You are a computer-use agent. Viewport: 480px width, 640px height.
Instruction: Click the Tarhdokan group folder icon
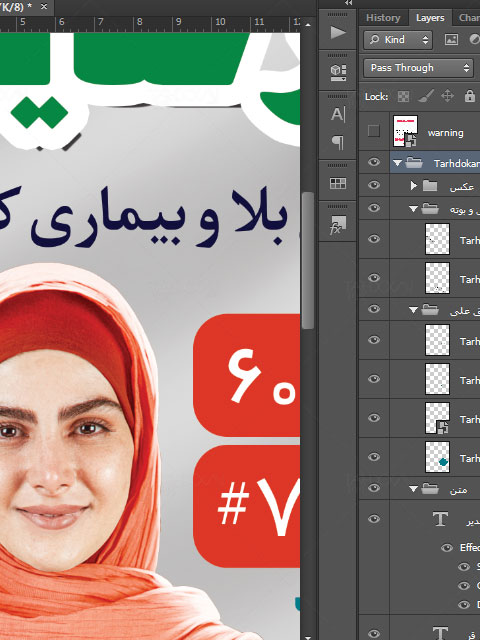click(414, 163)
